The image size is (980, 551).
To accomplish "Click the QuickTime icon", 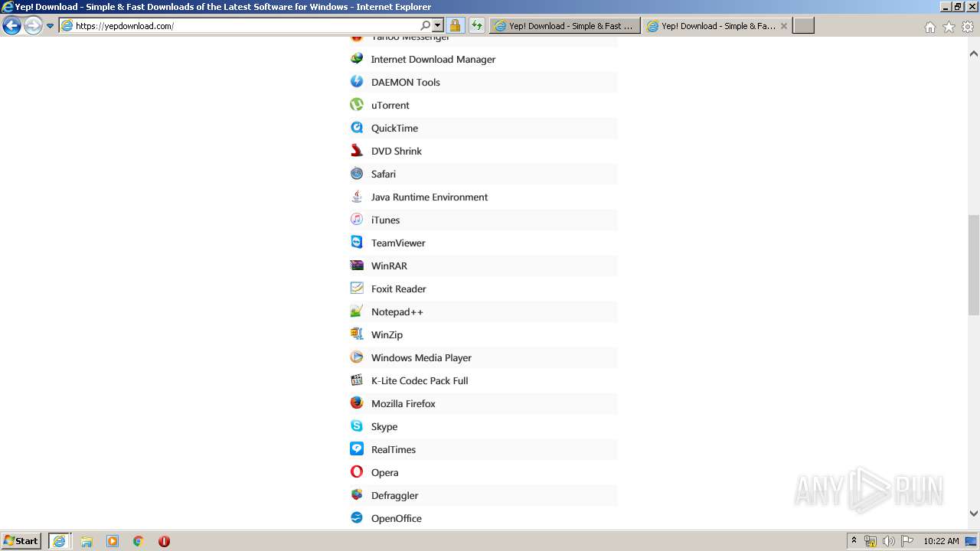I will coord(357,128).
